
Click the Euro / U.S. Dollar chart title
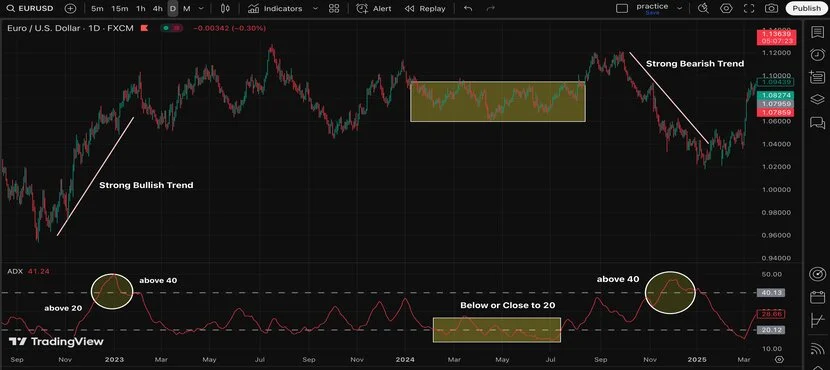tap(70, 28)
